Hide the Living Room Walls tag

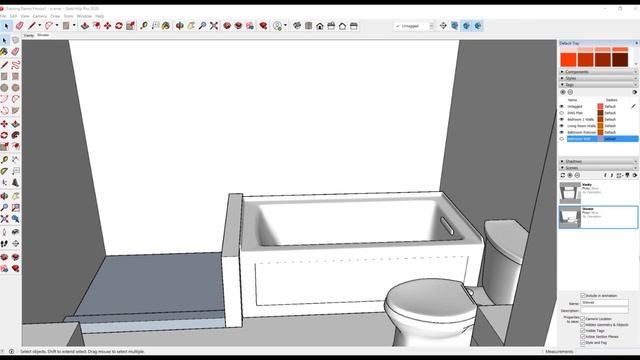pyautogui.click(x=562, y=126)
